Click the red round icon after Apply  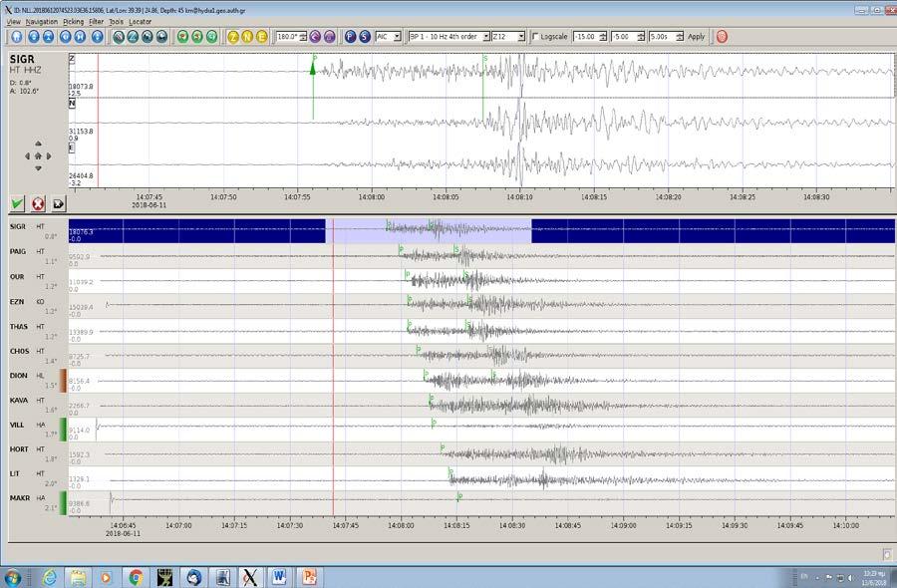tap(722, 37)
